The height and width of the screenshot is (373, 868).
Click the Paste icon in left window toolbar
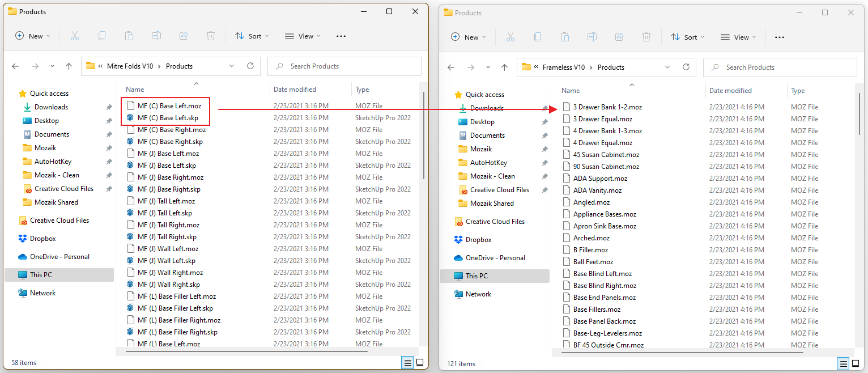point(129,36)
